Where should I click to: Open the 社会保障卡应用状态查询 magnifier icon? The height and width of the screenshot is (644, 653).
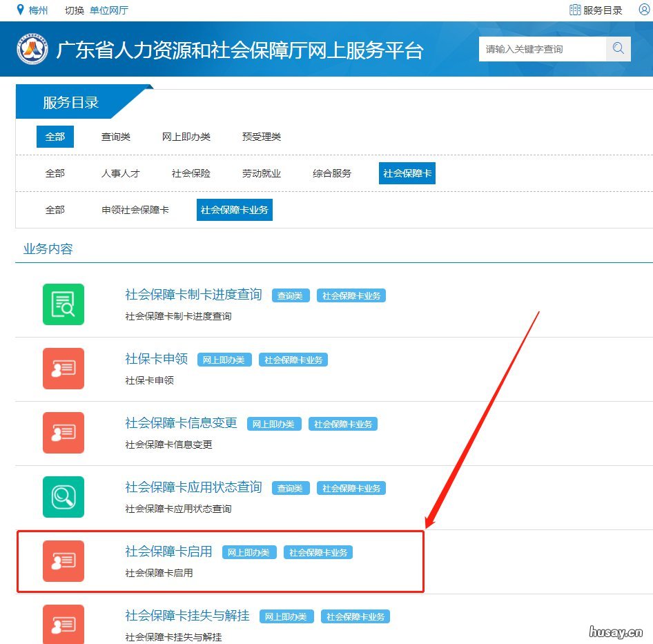tap(63, 497)
